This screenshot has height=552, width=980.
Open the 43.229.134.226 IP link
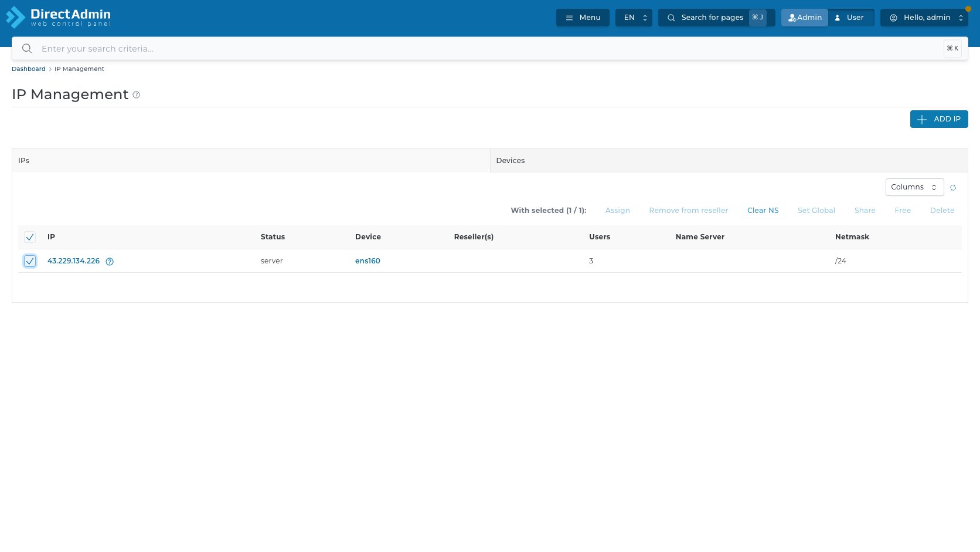pos(73,261)
